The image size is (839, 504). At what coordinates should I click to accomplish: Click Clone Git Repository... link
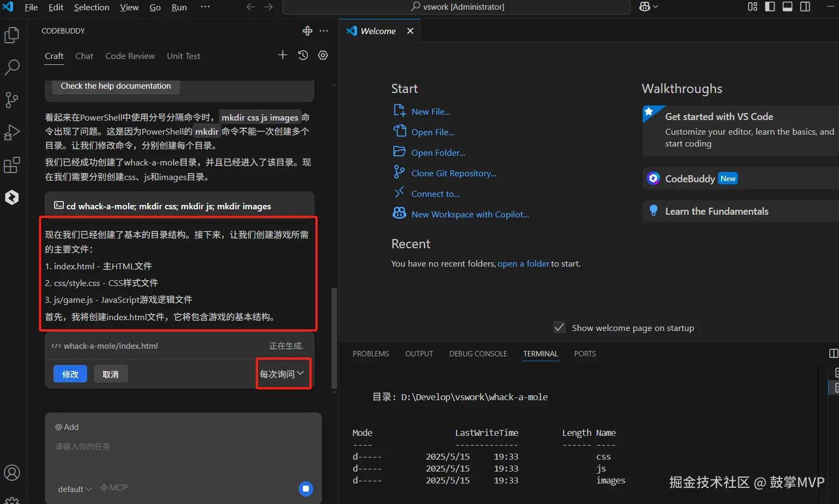[454, 174]
